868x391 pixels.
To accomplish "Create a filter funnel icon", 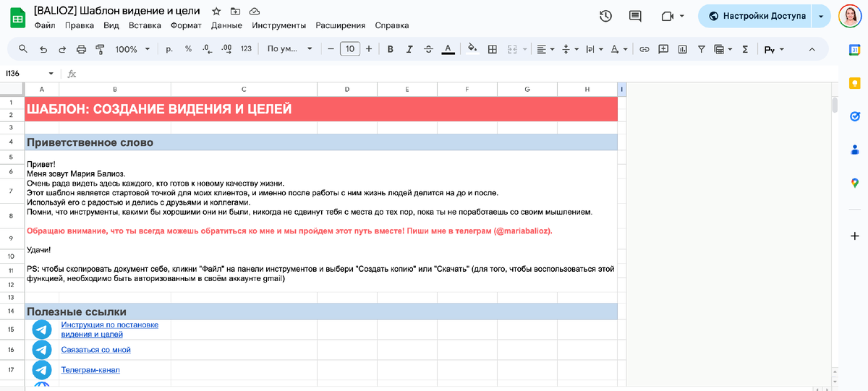I will tap(701, 49).
